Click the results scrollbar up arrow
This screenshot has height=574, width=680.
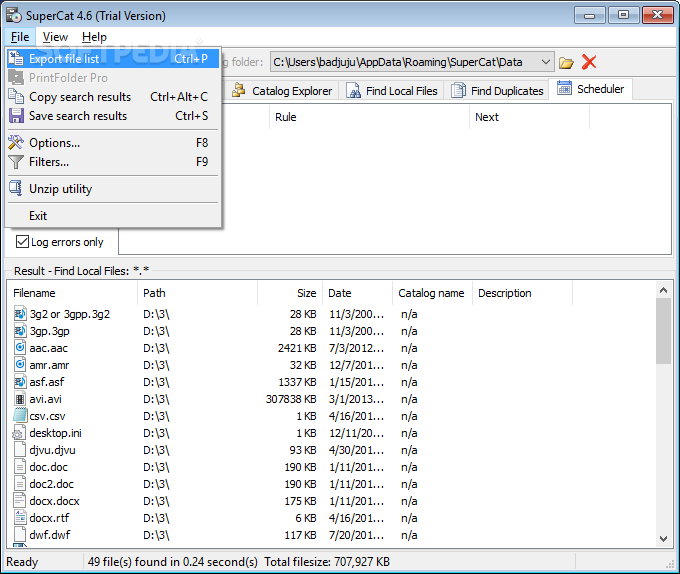663,290
